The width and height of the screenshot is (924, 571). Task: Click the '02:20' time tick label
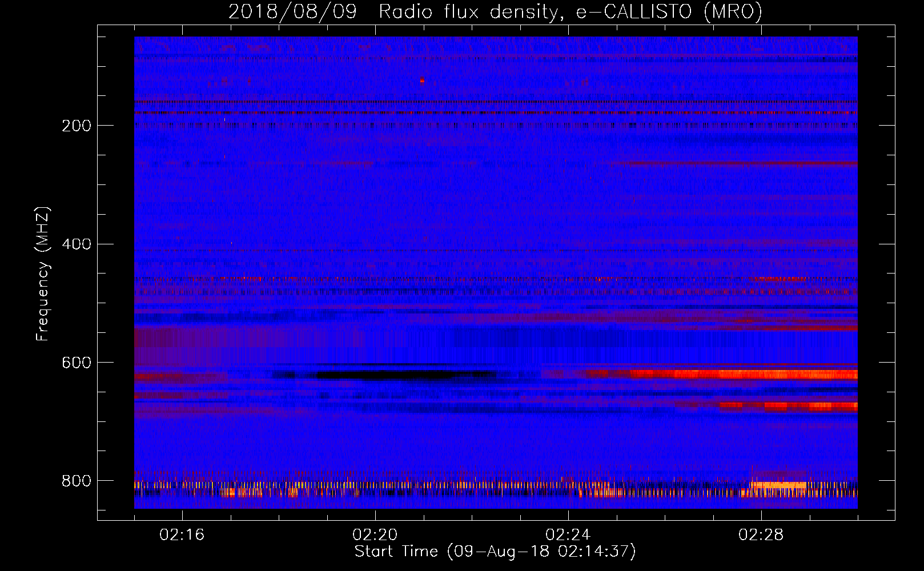pyautogui.click(x=375, y=535)
